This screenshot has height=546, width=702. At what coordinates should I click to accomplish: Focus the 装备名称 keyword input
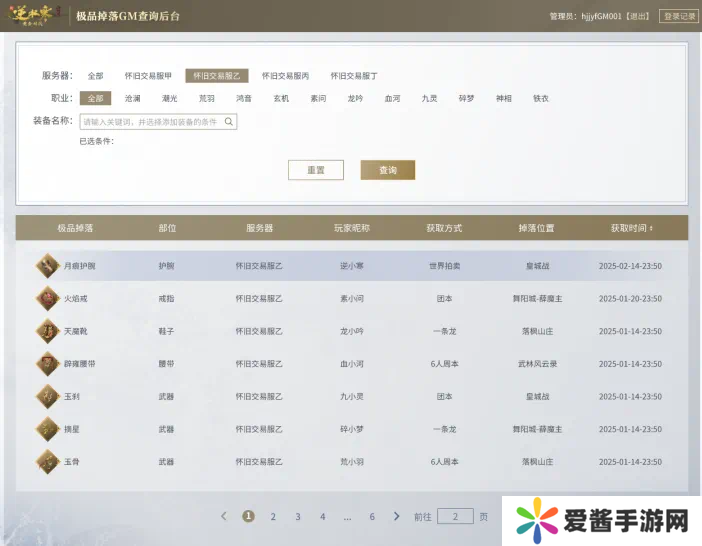(x=158, y=122)
